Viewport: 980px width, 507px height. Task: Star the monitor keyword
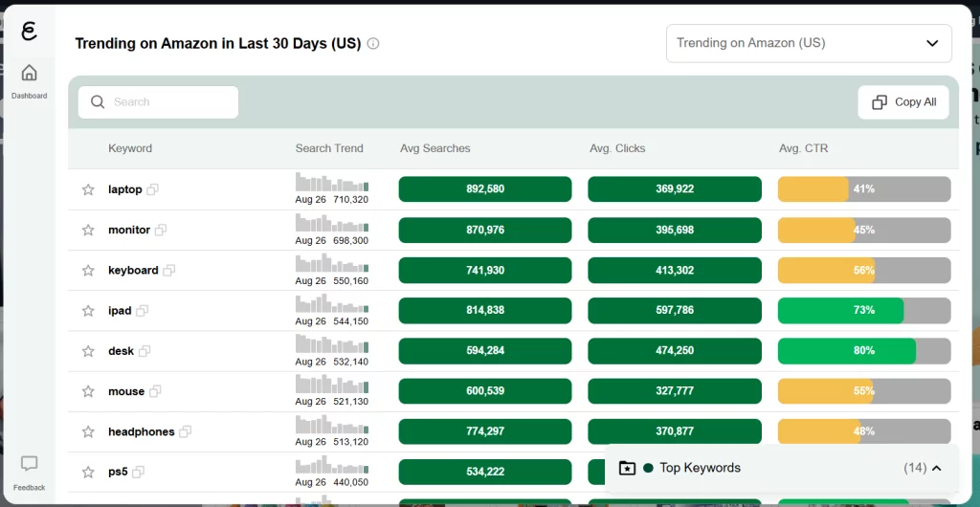88,230
